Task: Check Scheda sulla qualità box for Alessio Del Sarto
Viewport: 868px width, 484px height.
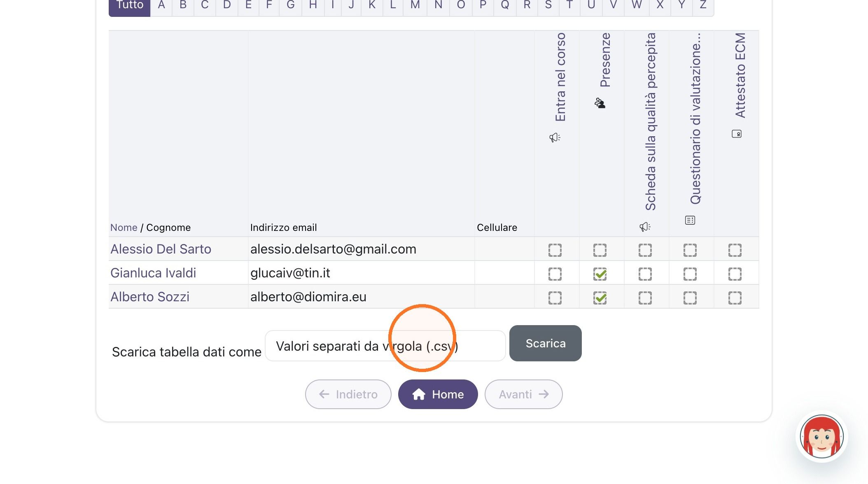Action: [x=645, y=250]
